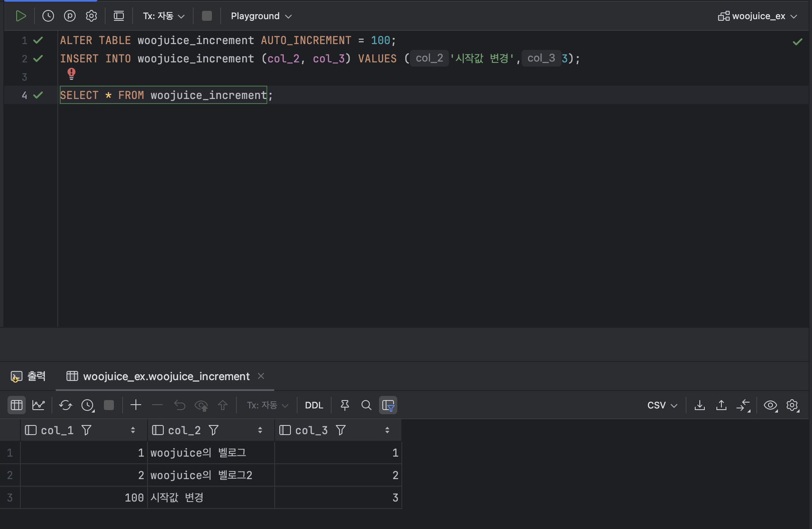Viewport: 812px width, 529px height.
Task: Place cursor in SELECT * FROM line
Action: pos(166,95)
